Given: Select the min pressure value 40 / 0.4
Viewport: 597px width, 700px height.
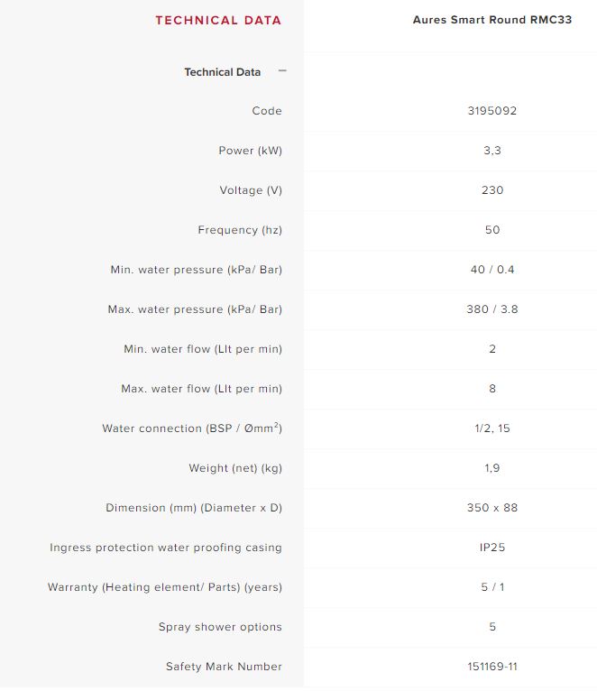Looking at the screenshot, I should click(491, 270).
